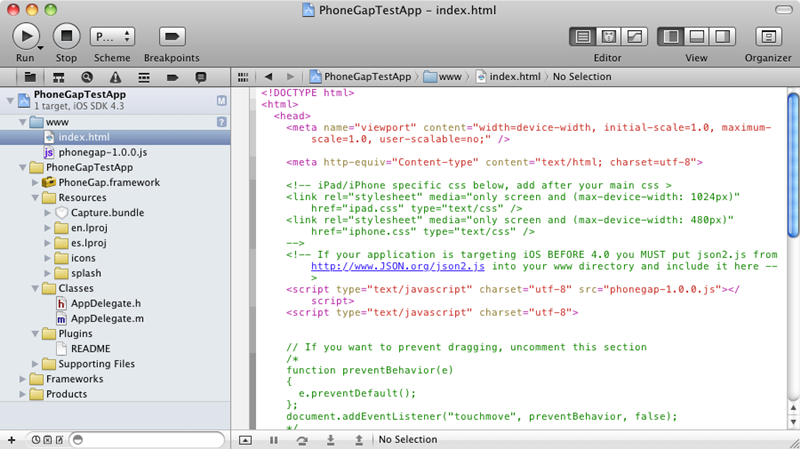The width and height of the screenshot is (800, 449).
Task: Toggle Breakpoints in the toolbar
Action: point(172,36)
